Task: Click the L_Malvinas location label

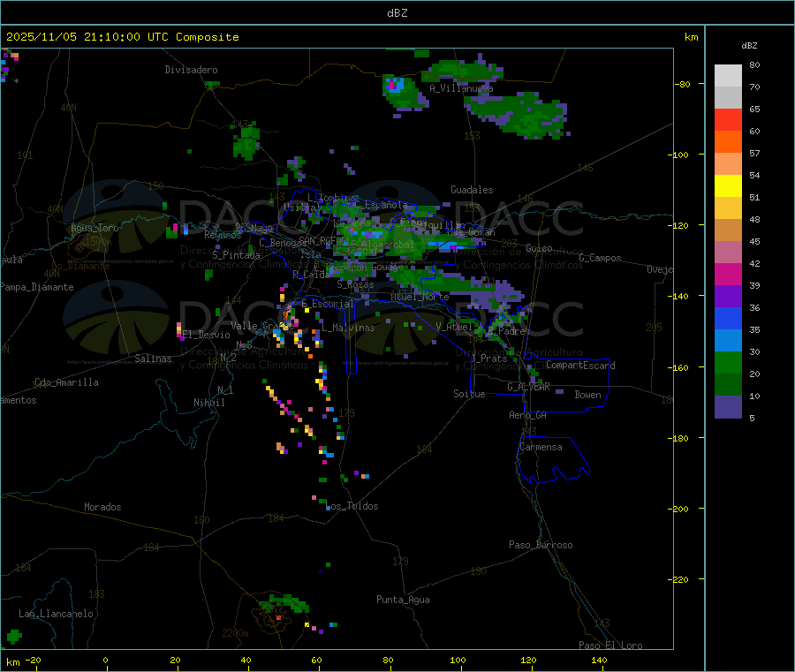Action: point(348,328)
